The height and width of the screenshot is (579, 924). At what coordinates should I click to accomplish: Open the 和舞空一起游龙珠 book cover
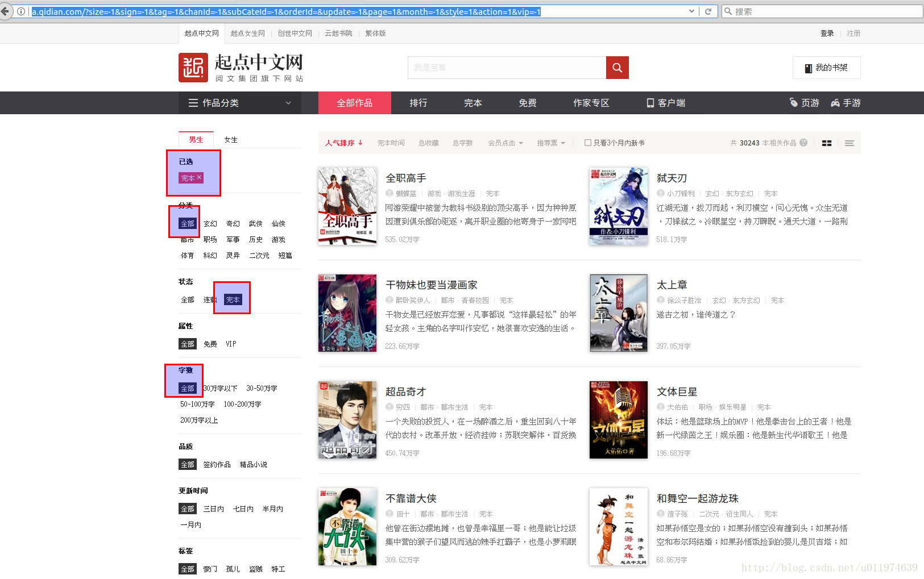[x=619, y=527]
